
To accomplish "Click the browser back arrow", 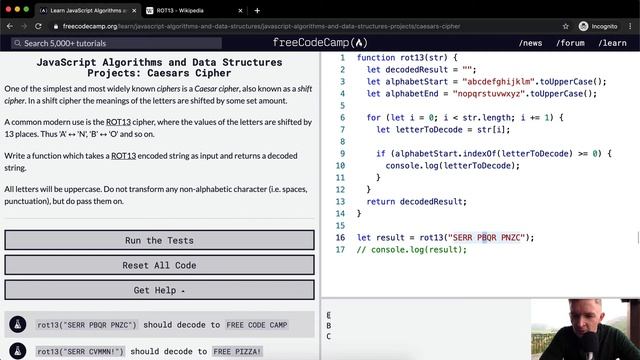I will point(10,26).
